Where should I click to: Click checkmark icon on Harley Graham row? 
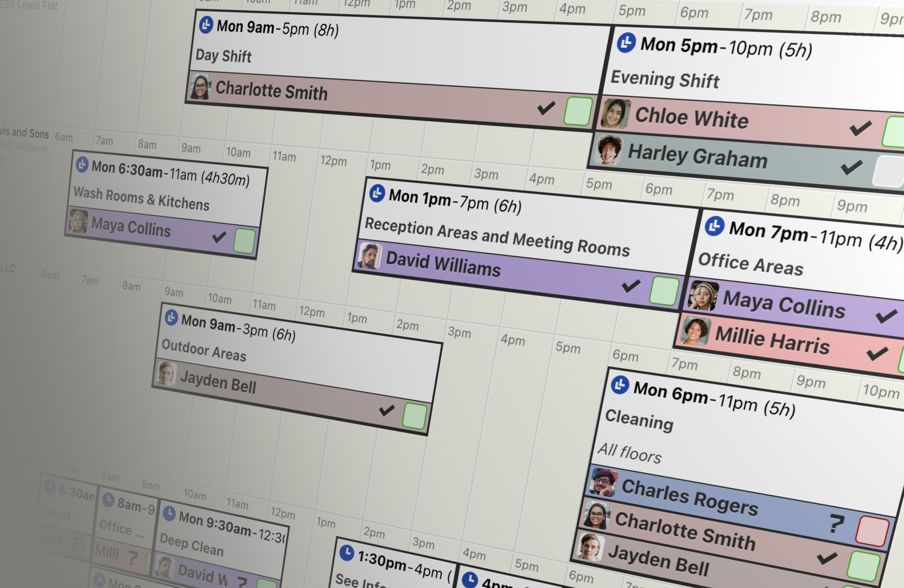tap(852, 167)
